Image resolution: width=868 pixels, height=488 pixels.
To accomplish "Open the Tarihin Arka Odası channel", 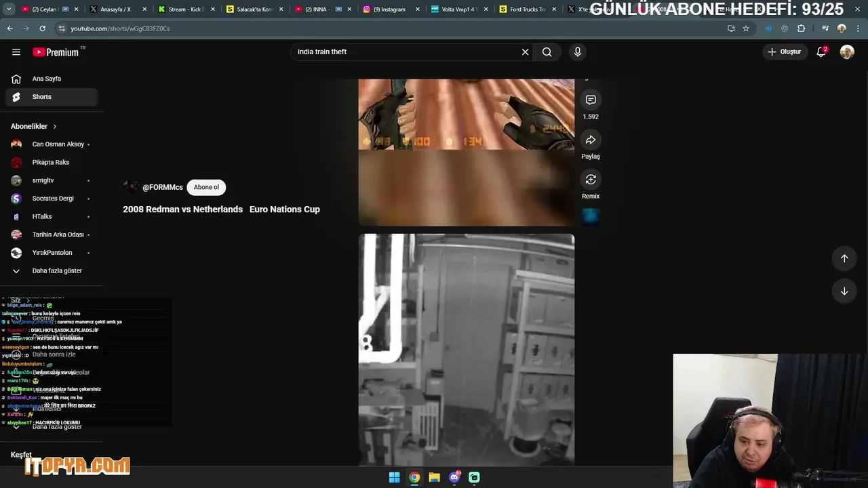I will click(x=52, y=235).
